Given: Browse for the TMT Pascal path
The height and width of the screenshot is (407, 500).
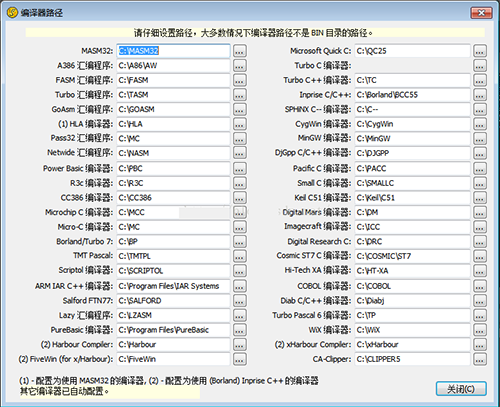Looking at the screenshot, I should pos(240,256).
